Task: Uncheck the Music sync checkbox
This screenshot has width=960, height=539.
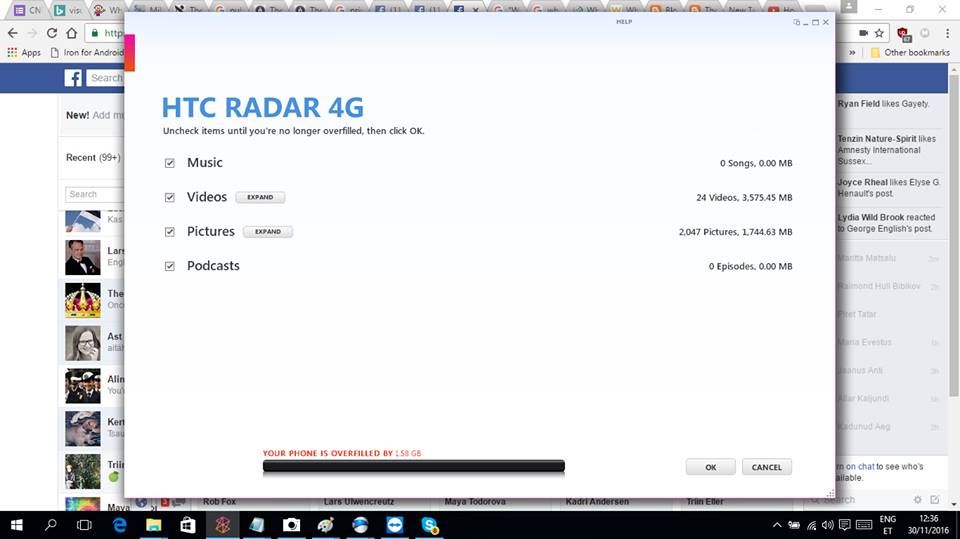Action: click(170, 163)
